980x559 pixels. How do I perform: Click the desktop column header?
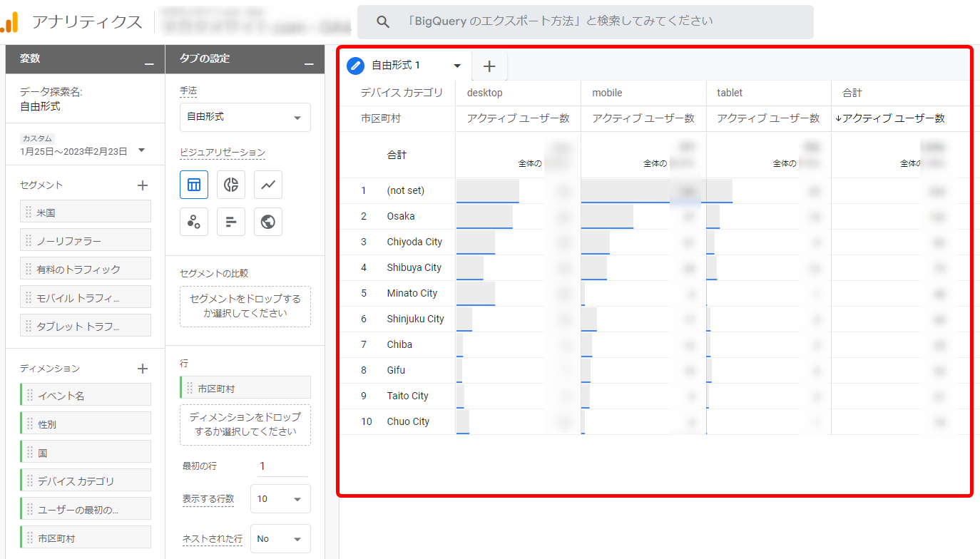pyautogui.click(x=485, y=93)
